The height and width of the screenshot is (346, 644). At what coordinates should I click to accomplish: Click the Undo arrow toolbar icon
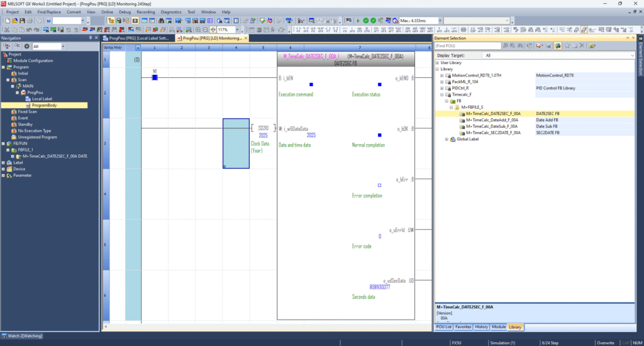29,30
